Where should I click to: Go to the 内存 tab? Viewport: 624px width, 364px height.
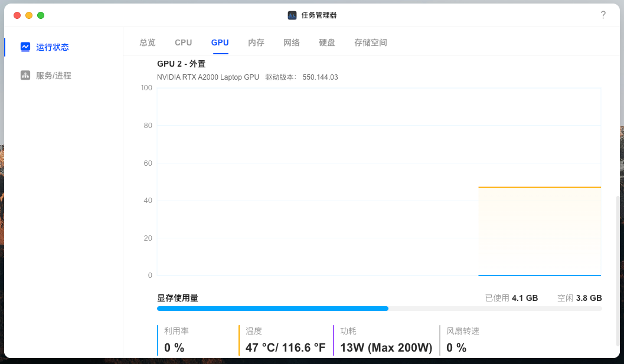[256, 42]
